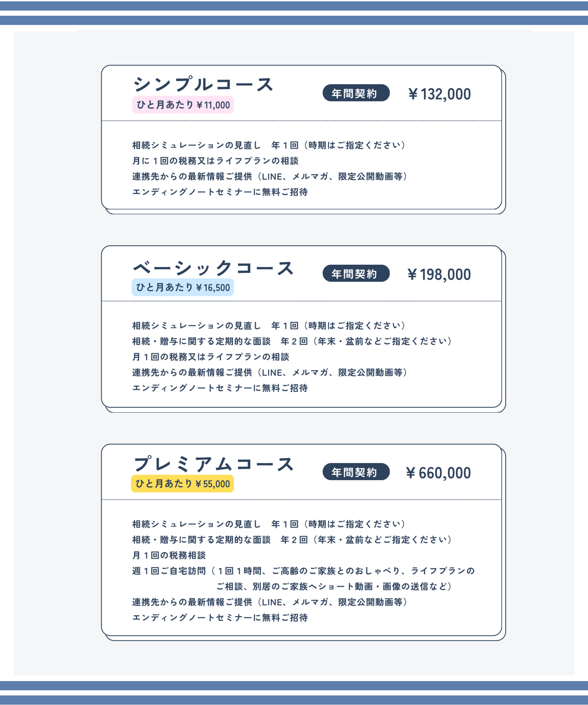Click the ¥132,000 price
This screenshot has height=705, width=588.
[x=440, y=94]
